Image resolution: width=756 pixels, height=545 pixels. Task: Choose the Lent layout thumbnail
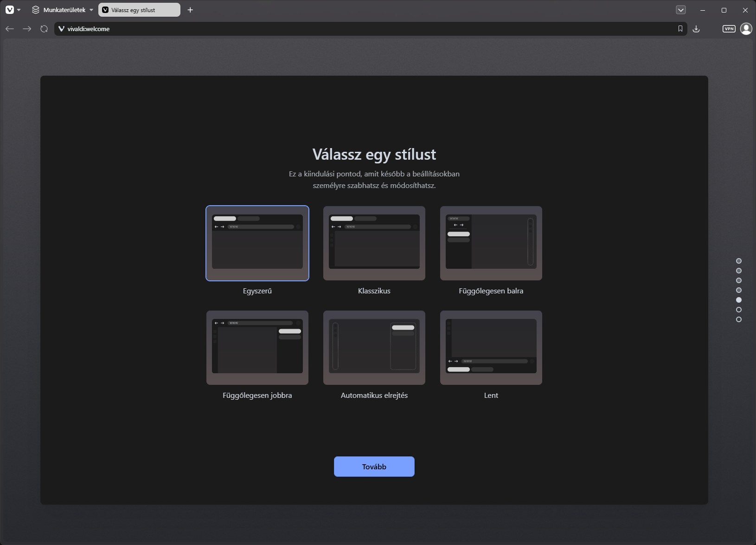click(x=491, y=348)
